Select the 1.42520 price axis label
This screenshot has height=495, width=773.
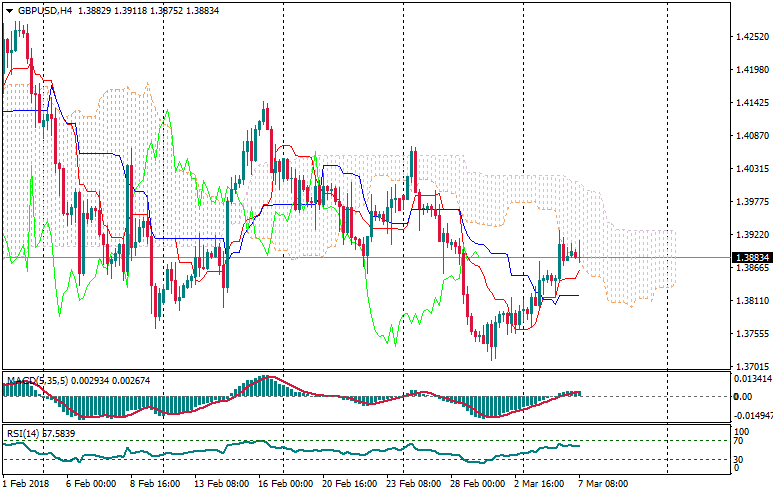[x=751, y=37]
